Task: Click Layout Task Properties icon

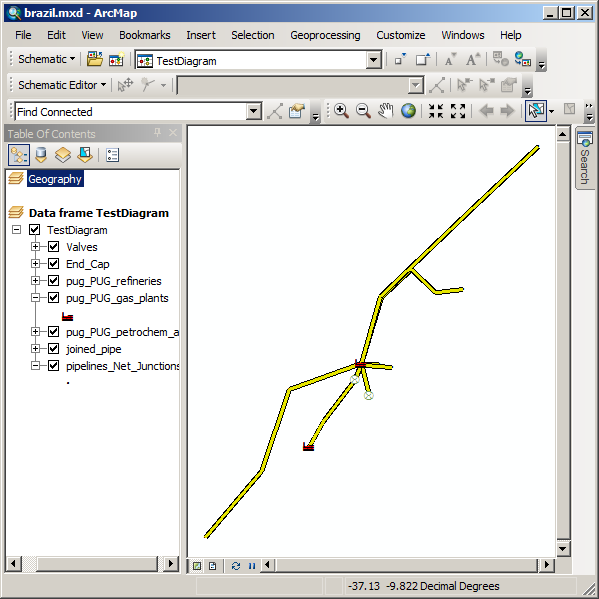Action: [x=509, y=85]
